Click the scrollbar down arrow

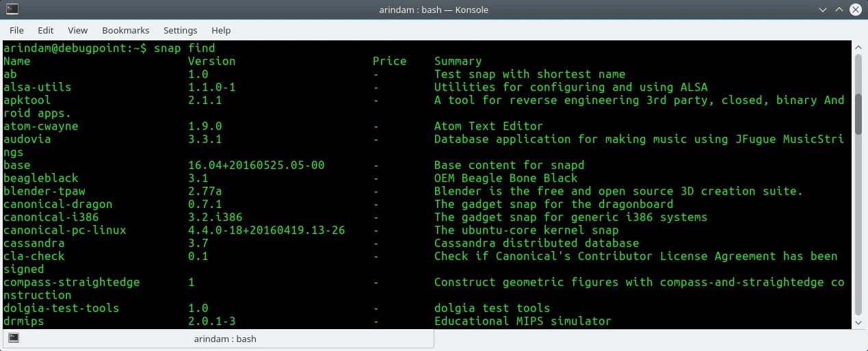[858, 322]
